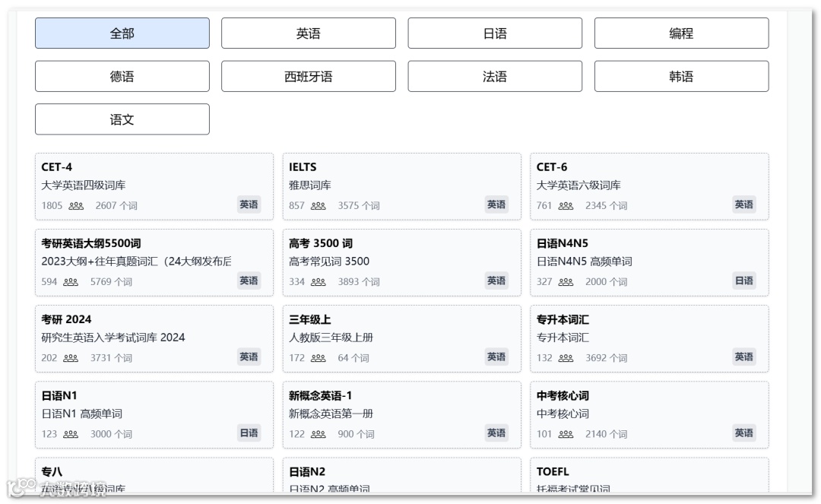Switch to the 韩语 category
This screenshot has height=504, width=821.
point(681,77)
